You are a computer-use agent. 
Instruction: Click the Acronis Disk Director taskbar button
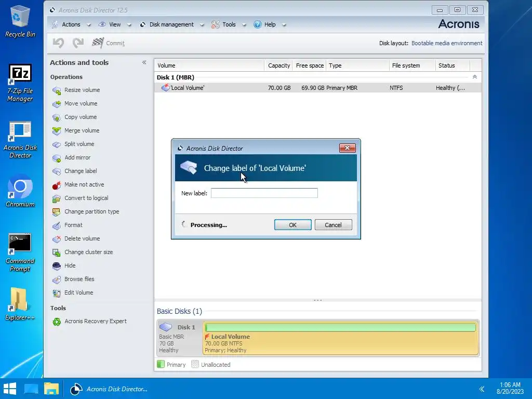click(x=109, y=389)
